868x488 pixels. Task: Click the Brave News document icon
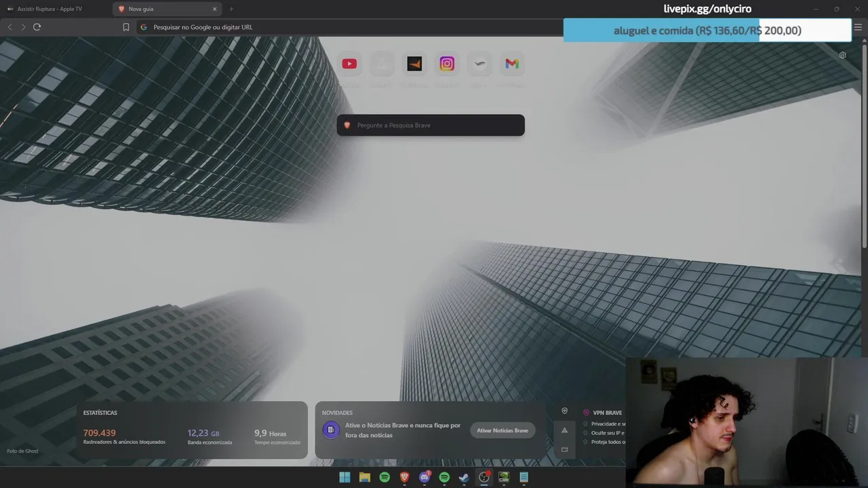(x=330, y=430)
